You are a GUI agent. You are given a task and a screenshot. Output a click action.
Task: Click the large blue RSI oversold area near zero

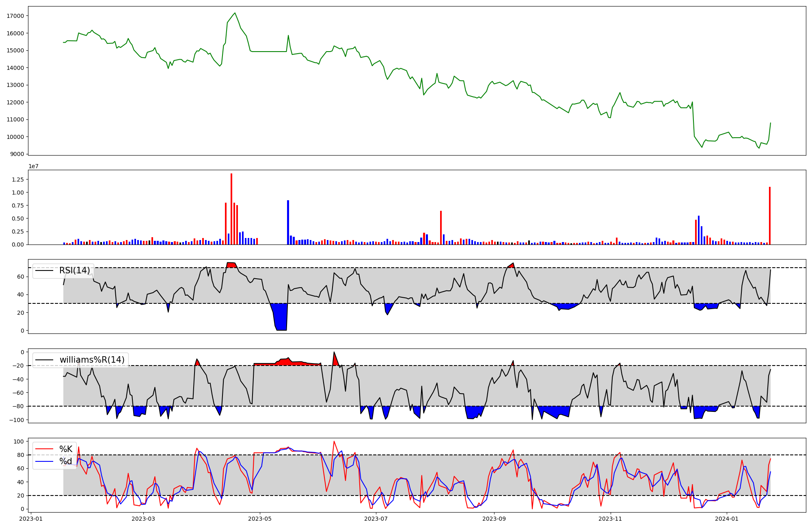(280, 317)
